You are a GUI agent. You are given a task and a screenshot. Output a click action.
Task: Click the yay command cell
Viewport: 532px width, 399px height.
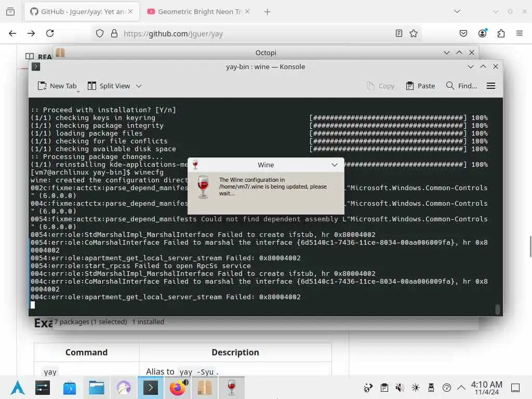[50, 372]
